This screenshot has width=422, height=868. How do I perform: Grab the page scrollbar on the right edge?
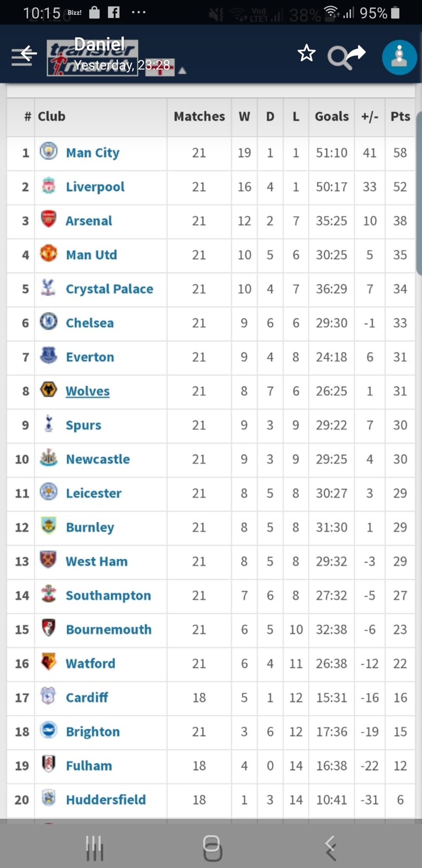(419, 195)
